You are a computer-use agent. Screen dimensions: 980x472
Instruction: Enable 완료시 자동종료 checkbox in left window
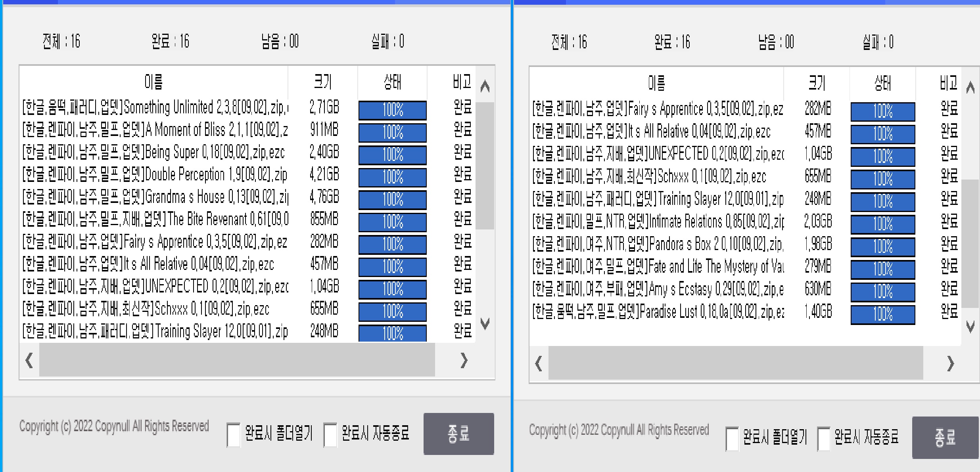click(x=330, y=434)
